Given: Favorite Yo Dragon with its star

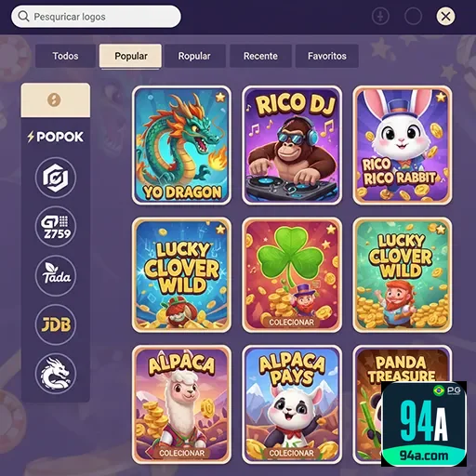Looking at the screenshot, I should [220, 98].
